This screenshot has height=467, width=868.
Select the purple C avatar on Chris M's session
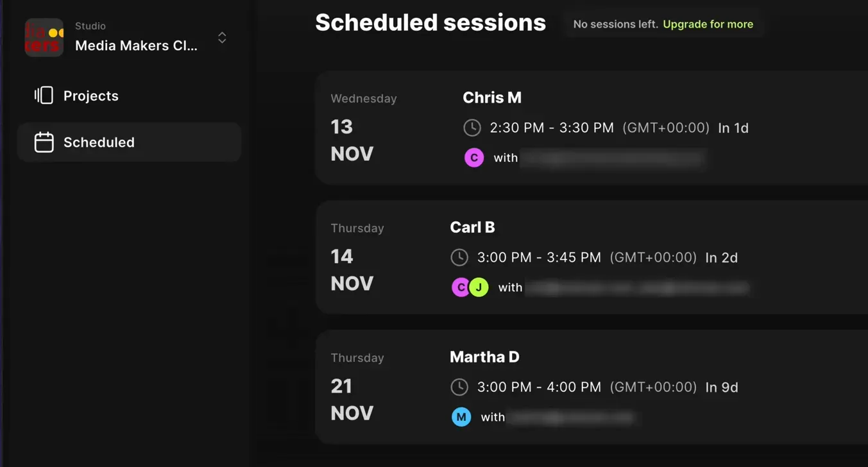tap(473, 157)
